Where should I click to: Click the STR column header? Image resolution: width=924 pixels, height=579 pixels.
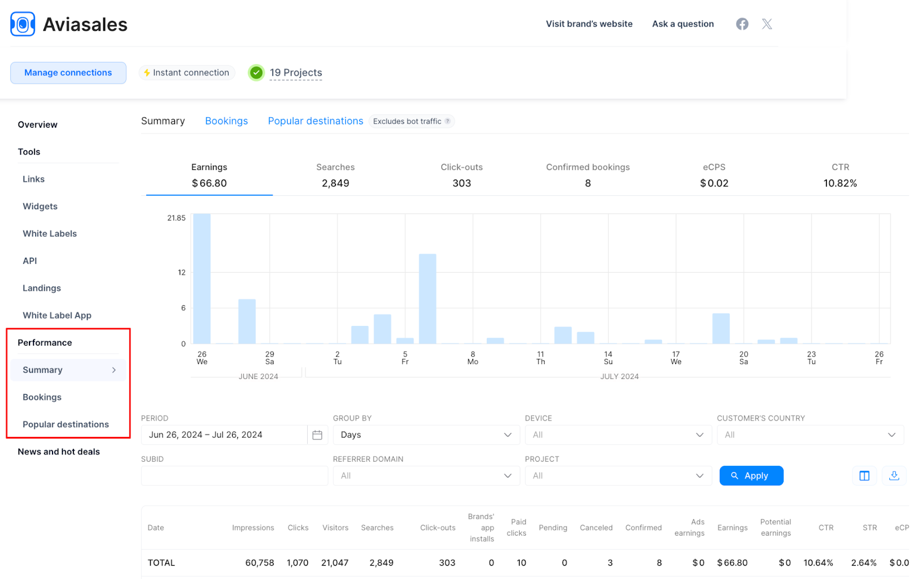pos(870,528)
